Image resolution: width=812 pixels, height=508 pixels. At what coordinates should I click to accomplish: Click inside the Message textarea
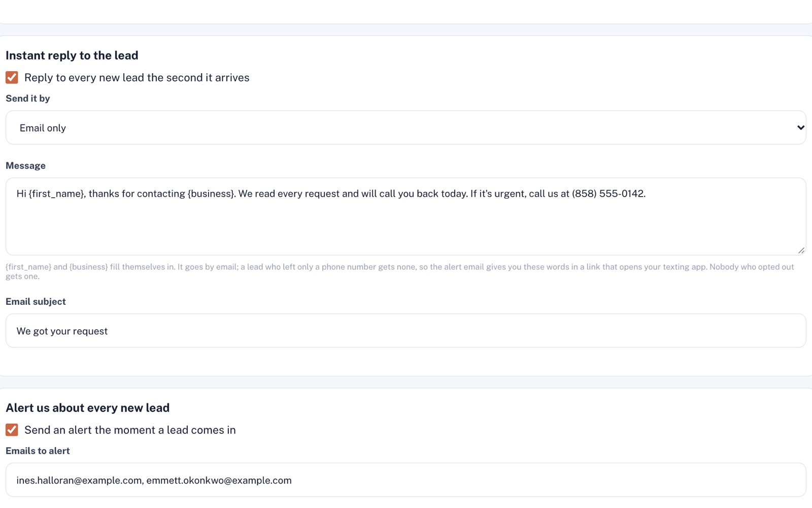[x=406, y=216]
